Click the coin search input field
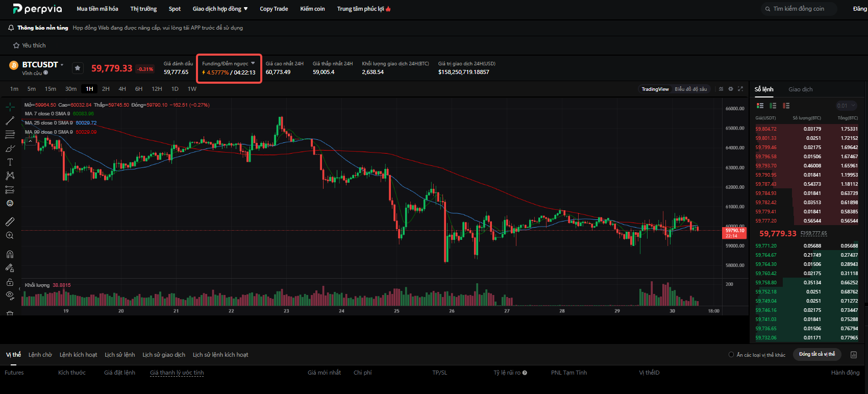This screenshot has height=394, width=868. 799,9
